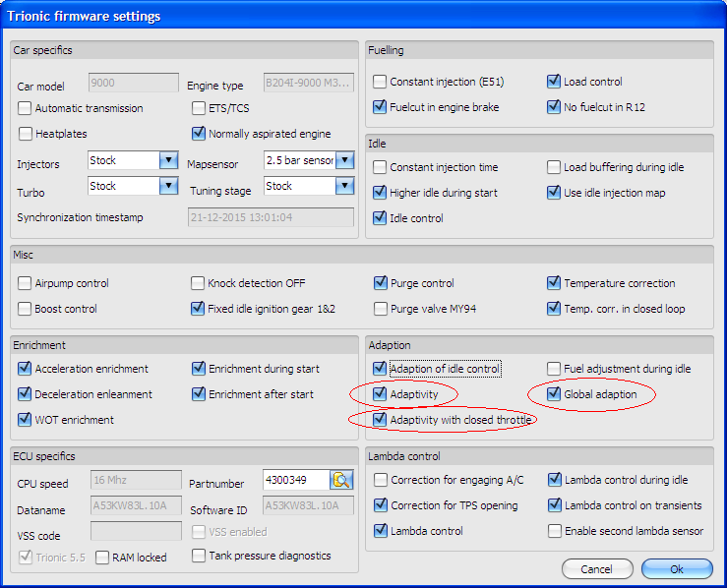727x588 pixels.
Task: Uncheck WOT enrichment
Action: (x=25, y=420)
